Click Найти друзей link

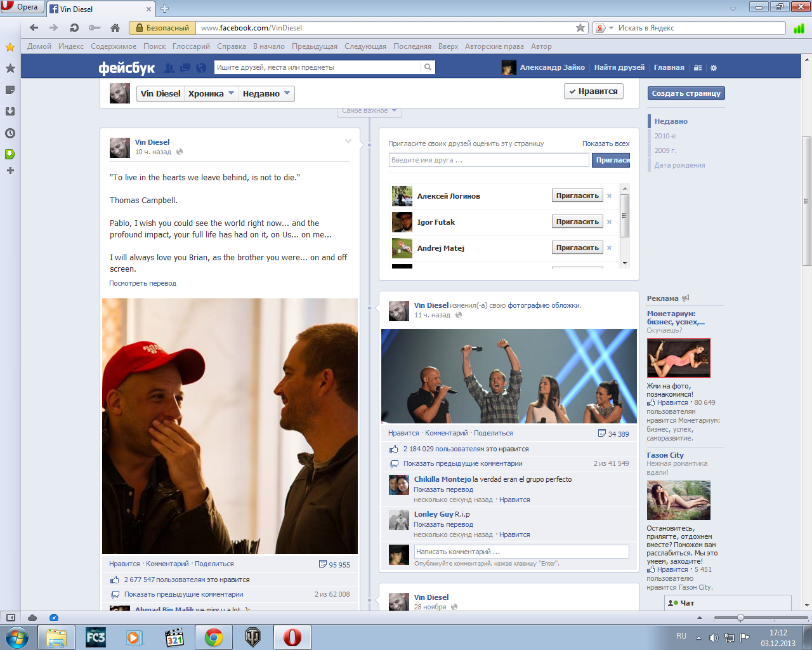(x=619, y=67)
